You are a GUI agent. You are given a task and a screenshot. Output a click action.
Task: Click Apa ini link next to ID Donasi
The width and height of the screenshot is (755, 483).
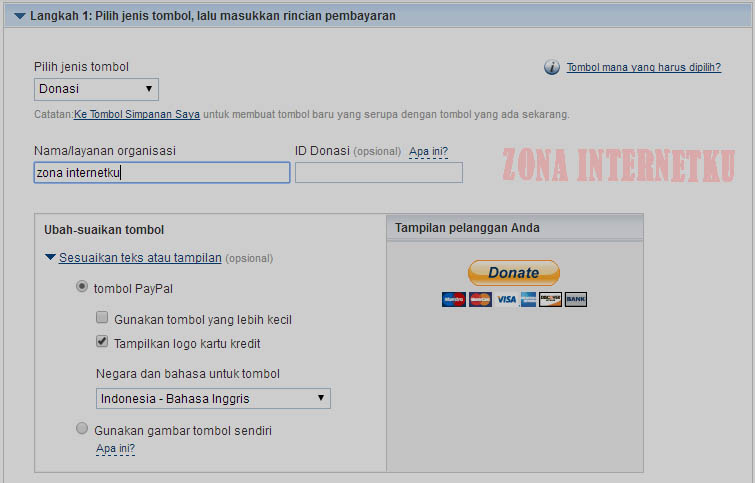point(429,152)
